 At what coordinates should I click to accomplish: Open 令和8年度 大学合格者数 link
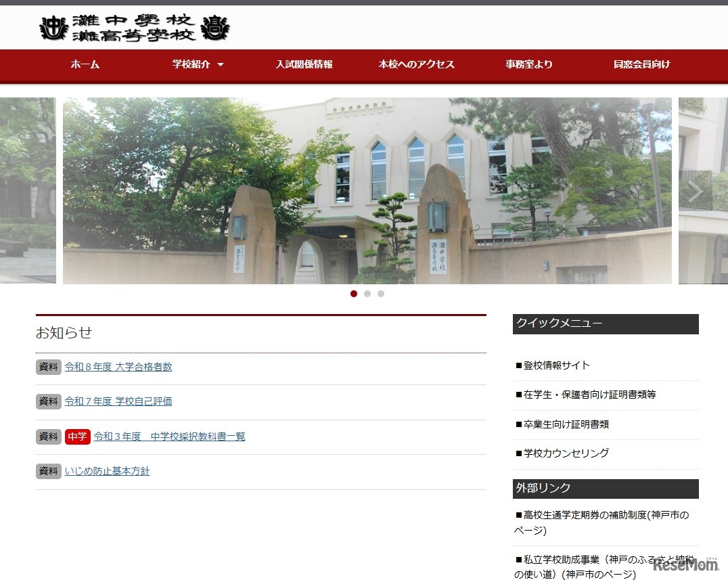coord(118,367)
